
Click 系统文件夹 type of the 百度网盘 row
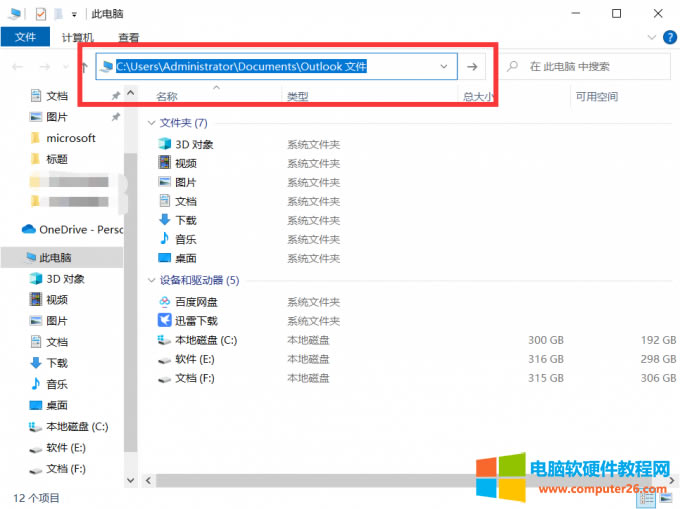tap(314, 302)
